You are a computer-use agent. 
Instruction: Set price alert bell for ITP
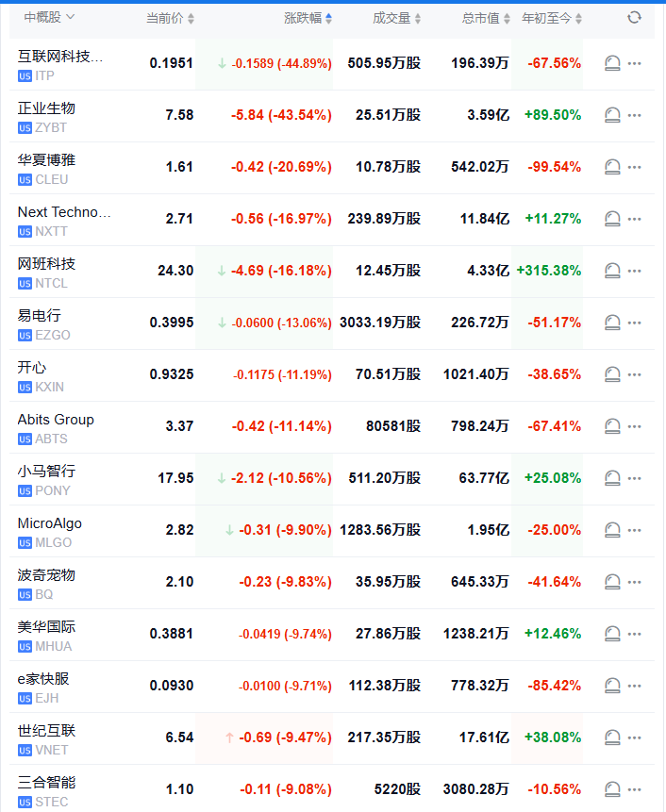coord(612,63)
